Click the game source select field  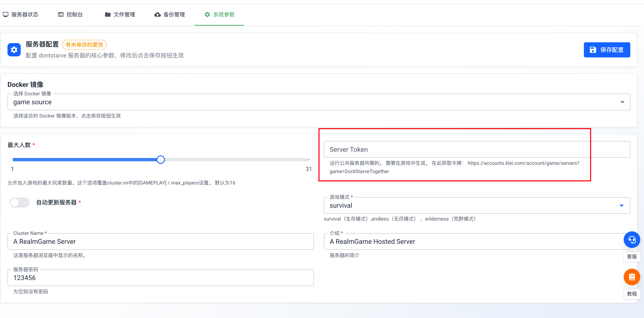click(300, 102)
